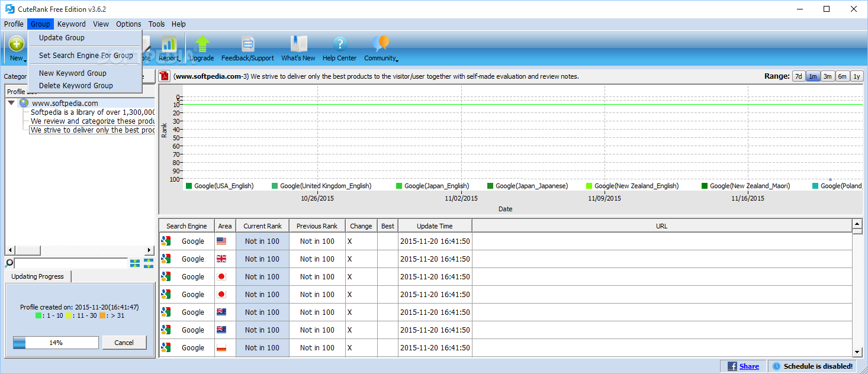
Task: Set chart range to 1y
Action: pyautogui.click(x=856, y=76)
